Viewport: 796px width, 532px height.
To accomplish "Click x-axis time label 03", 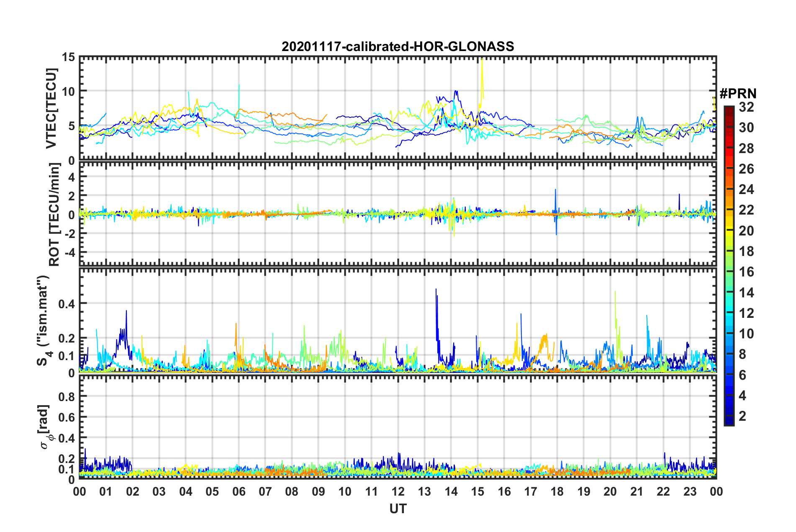I will [159, 492].
